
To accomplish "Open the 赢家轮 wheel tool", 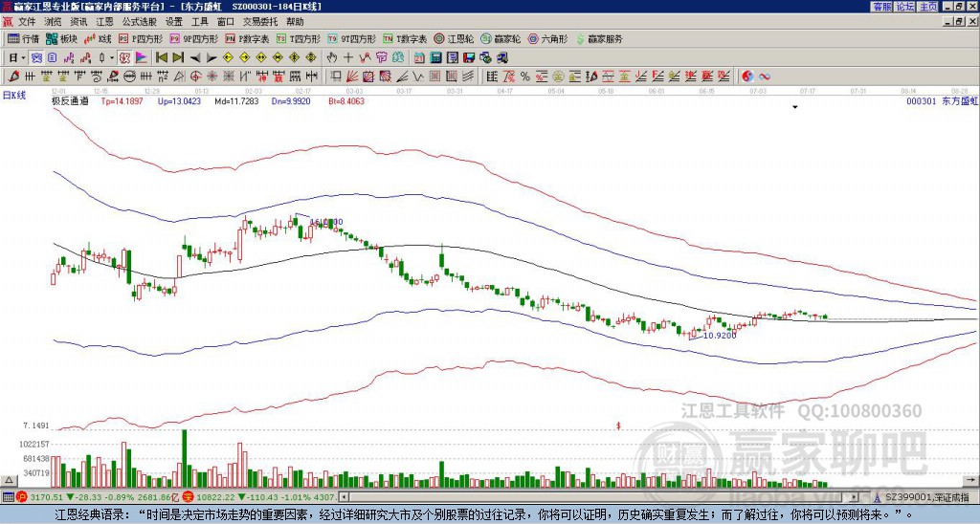I will [x=501, y=38].
